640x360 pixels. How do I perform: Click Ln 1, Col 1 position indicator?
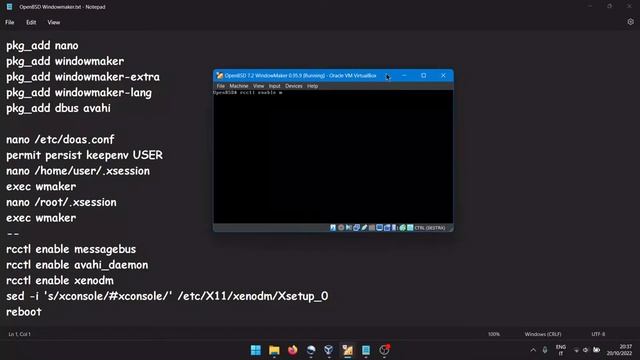pyautogui.click(x=20, y=334)
